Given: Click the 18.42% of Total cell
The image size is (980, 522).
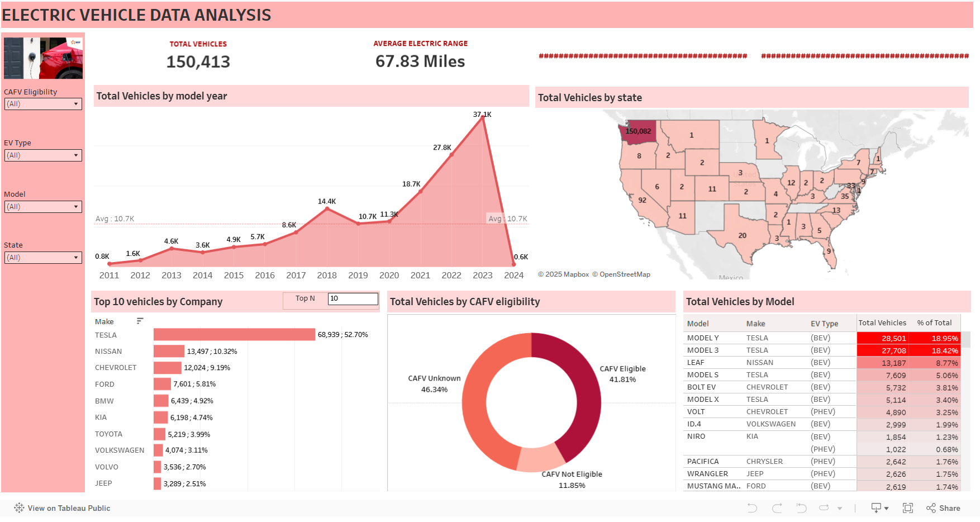Looking at the screenshot, I should [935, 350].
